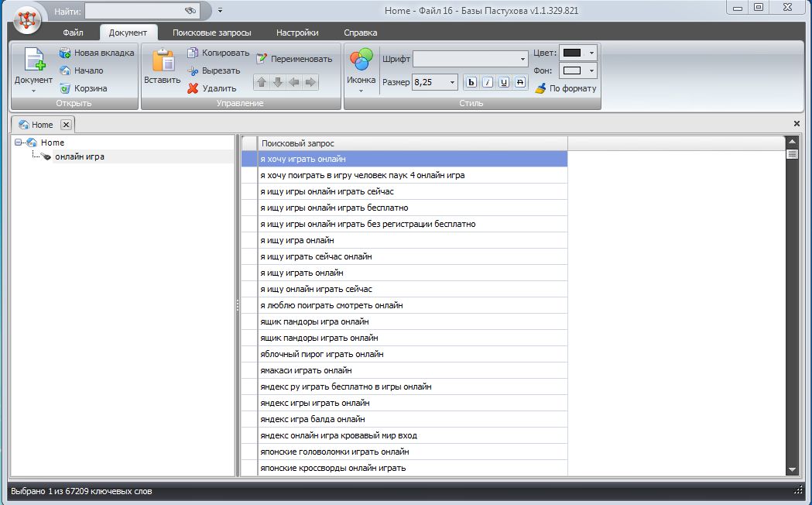This screenshot has height=505, width=812.
Task: Open the Поисковые запросы tab
Action: click(x=212, y=32)
